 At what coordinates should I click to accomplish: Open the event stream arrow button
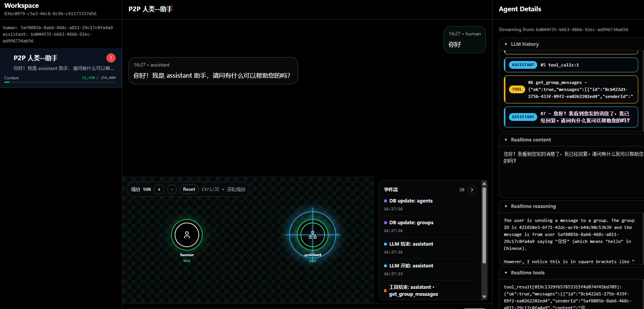point(472,190)
